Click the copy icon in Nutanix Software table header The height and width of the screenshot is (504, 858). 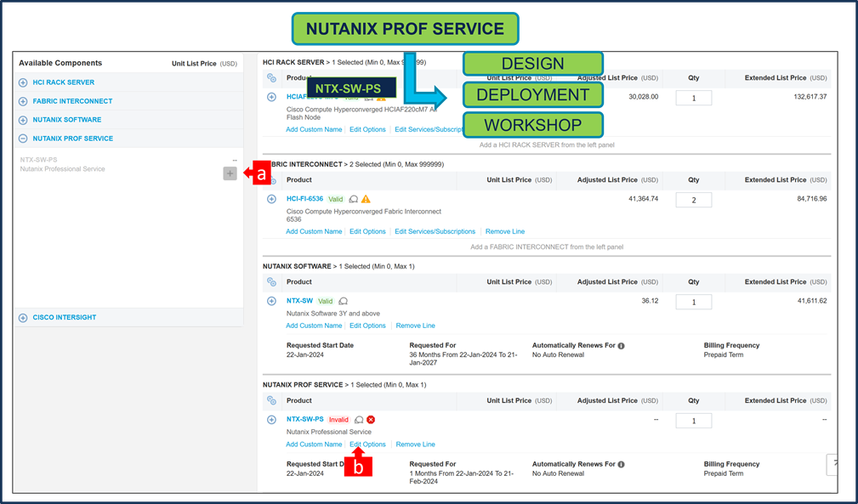pos(271,282)
